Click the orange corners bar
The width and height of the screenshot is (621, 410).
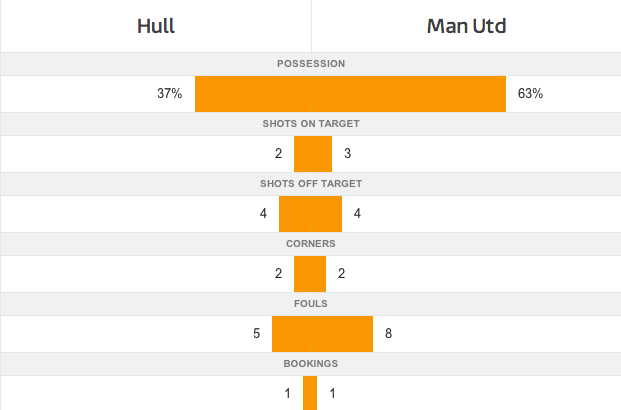coord(310,273)
